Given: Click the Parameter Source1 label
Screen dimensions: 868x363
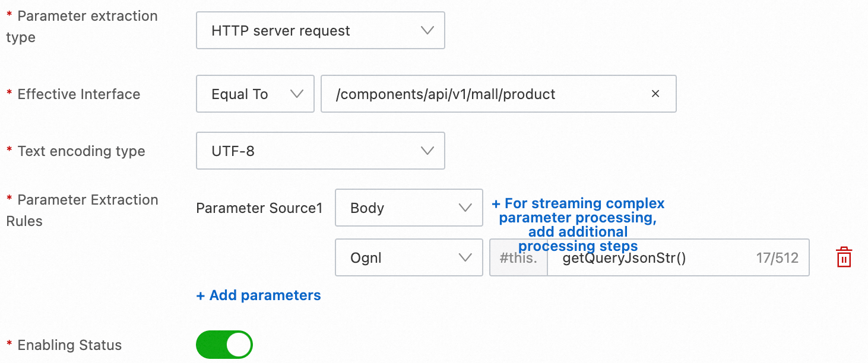Looking at the screenshot, I should [x=259, y=208].
